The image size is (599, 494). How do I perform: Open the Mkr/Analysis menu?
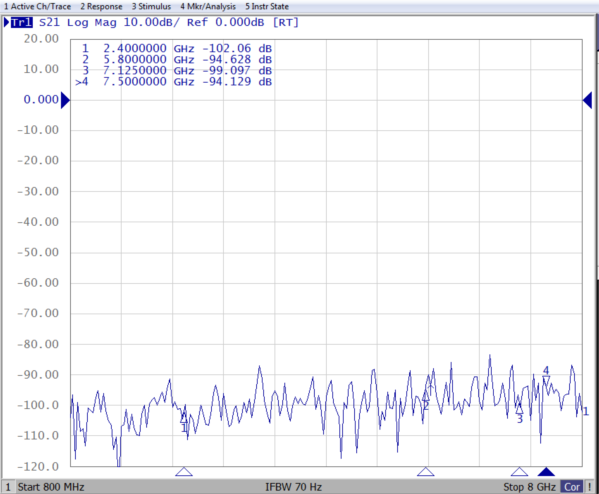point(208,6)
